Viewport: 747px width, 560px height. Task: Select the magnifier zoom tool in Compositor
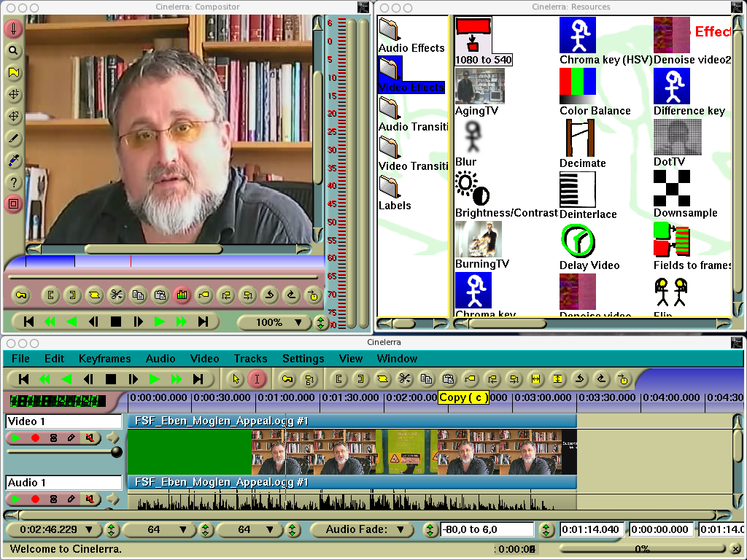point(13,50)
